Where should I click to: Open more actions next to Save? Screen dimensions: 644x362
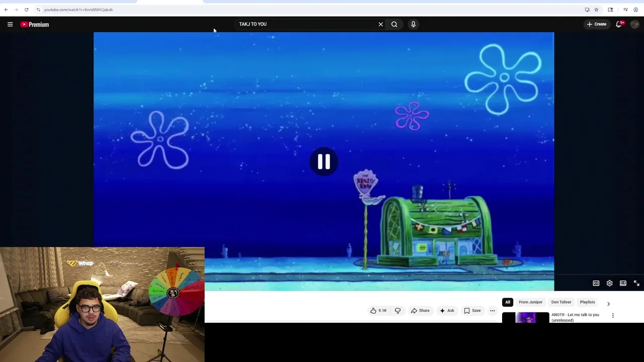(493, 311)
